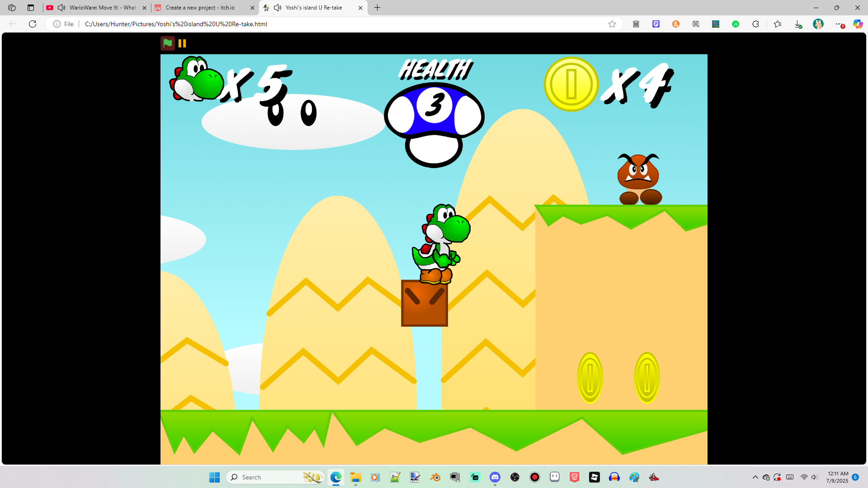Click the green flag to start the game
The width and height of the screenshot is (868, 488).
click(x=168, y=43)
